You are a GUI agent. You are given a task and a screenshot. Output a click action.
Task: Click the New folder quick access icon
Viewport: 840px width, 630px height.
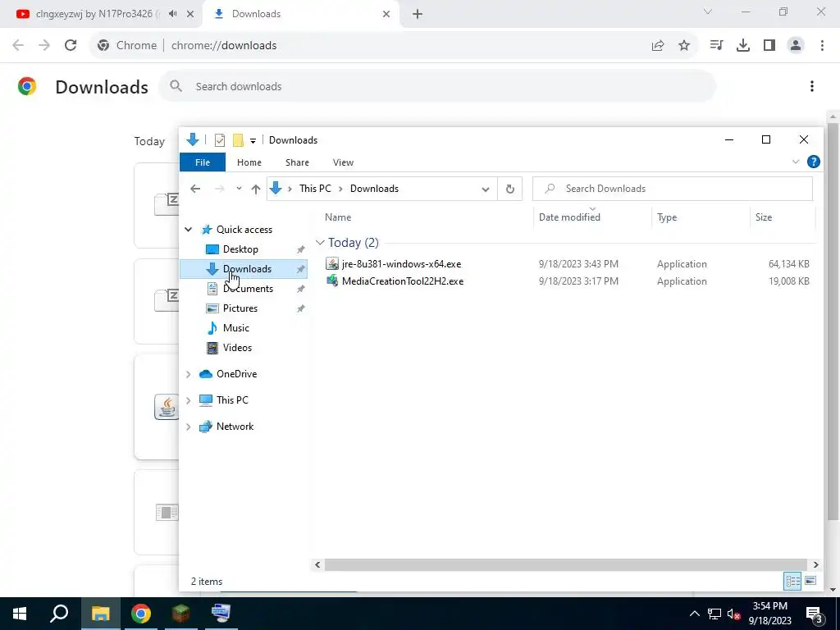pos(238,140)
